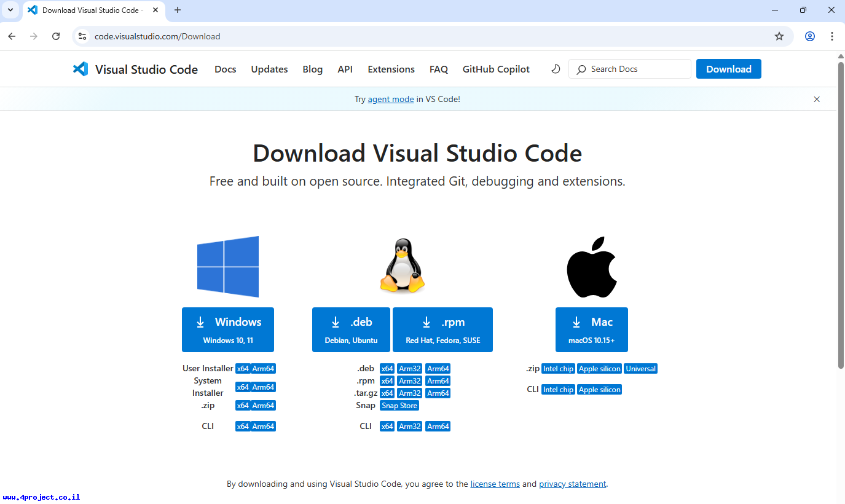Open the GitHub Copilot nav link
845x504 pixels.
[x=496, y=69]
